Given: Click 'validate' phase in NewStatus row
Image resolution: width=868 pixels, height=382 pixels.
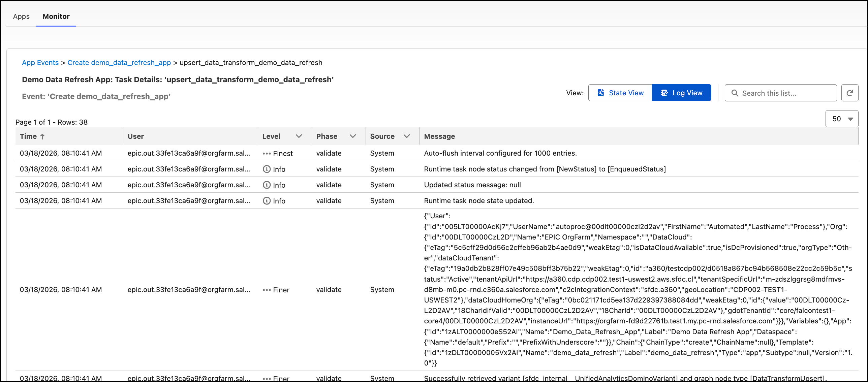Looking at the screenshot, I should tap(329, 169).
